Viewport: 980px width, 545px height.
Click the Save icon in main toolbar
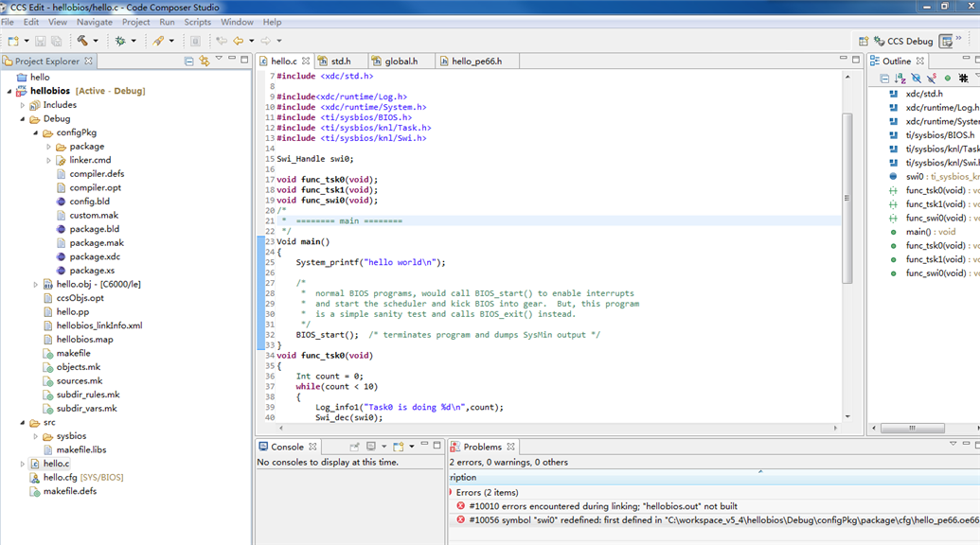[40, 41]
